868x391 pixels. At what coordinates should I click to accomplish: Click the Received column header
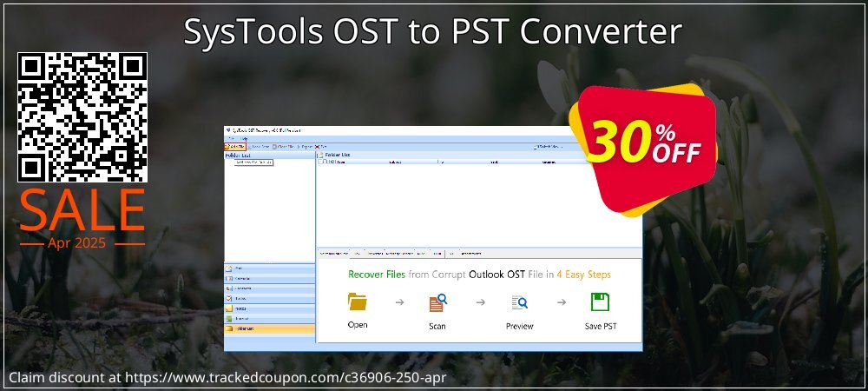pyautogui.click(x=549, y=162)
